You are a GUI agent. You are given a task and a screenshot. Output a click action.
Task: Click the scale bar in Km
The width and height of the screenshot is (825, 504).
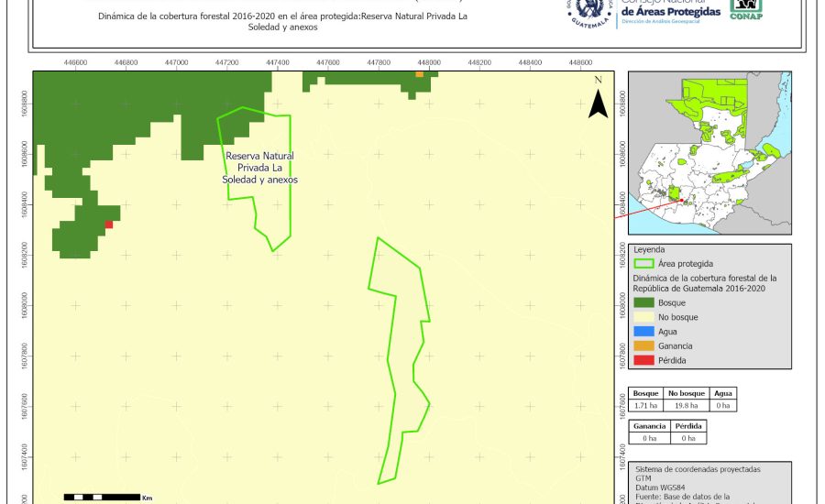point(101,497)
